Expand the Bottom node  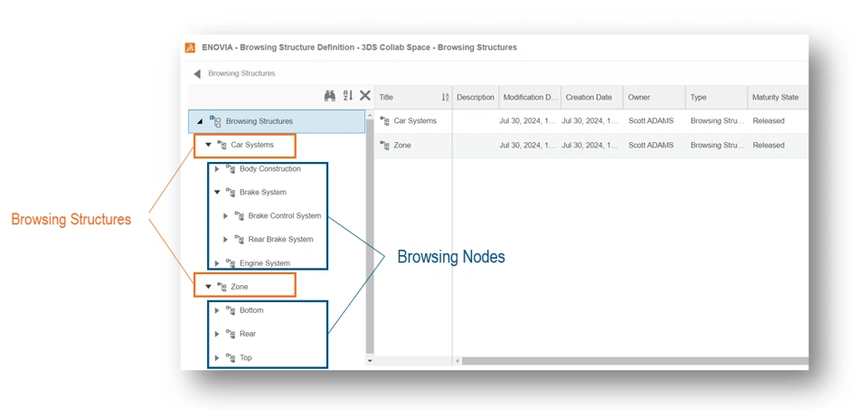[x=218, y=311]
